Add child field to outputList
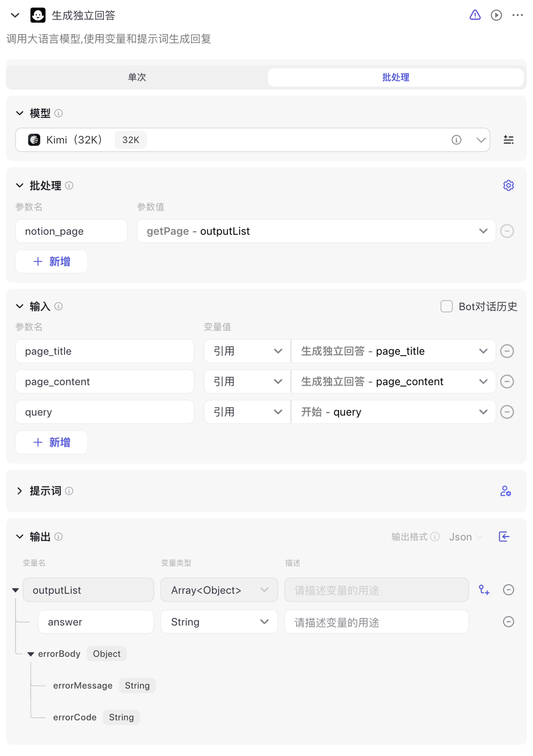533x756 pixels. coord(484,590)
